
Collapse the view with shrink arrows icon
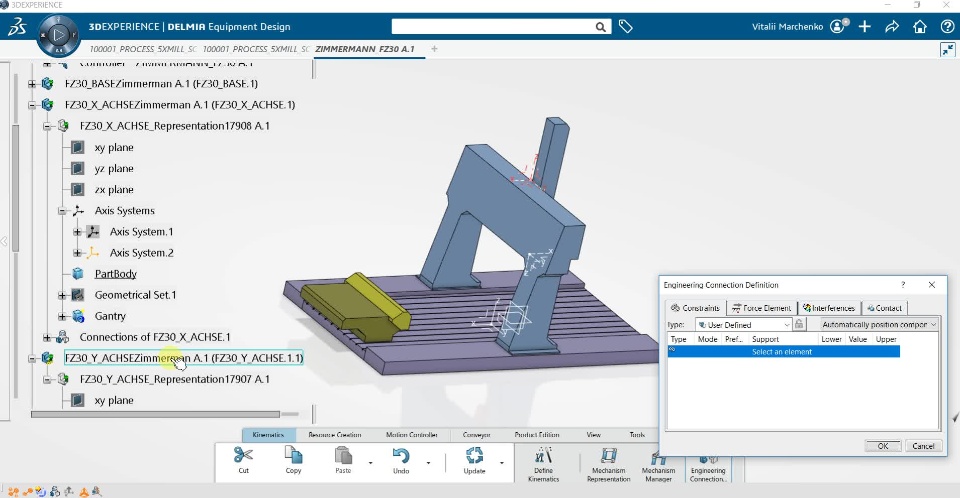click(x=947, y=50)
